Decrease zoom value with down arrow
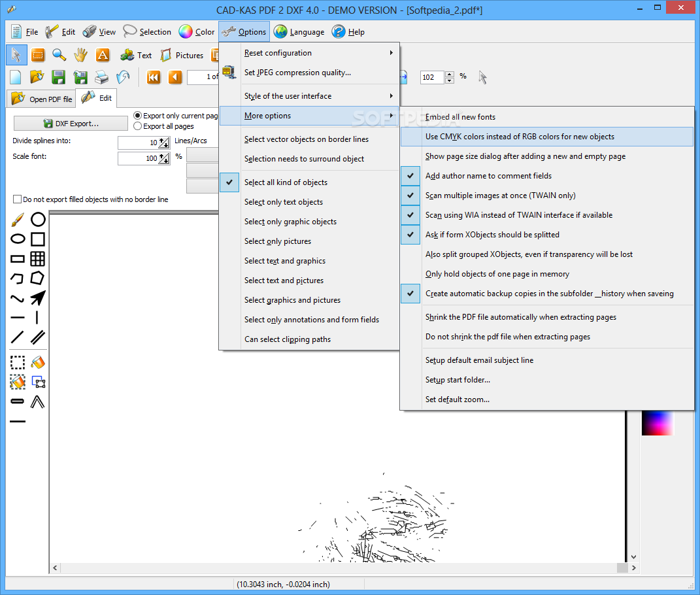Image resolution: width=700 pixels, height=595 pixels. click(x=450, y=81)
